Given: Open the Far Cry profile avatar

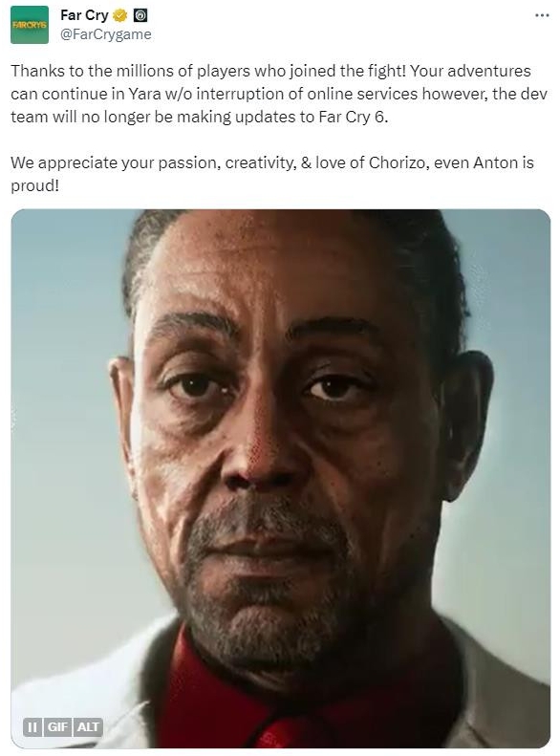Looking at the screenshot, I should click(30, 25).
